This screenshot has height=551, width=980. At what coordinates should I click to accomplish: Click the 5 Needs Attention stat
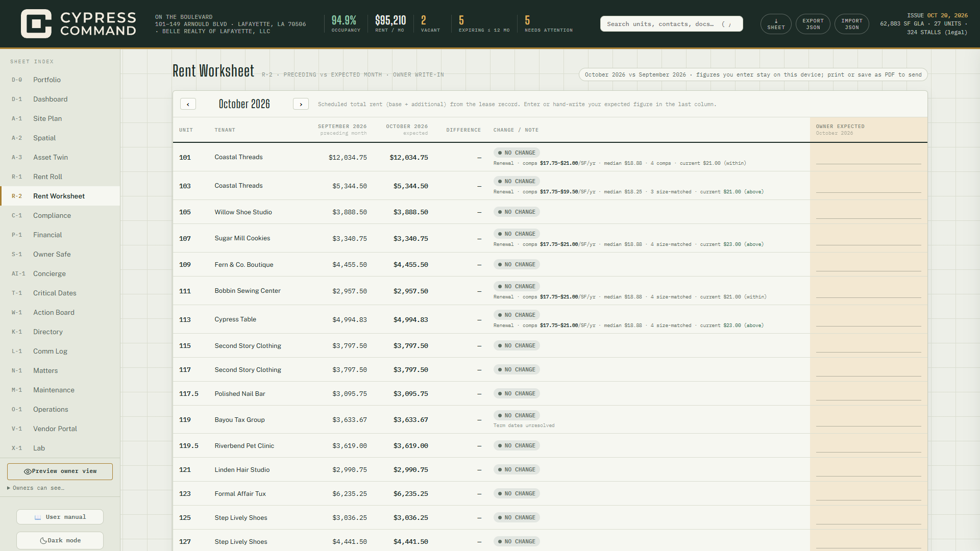tap(548, 24)
